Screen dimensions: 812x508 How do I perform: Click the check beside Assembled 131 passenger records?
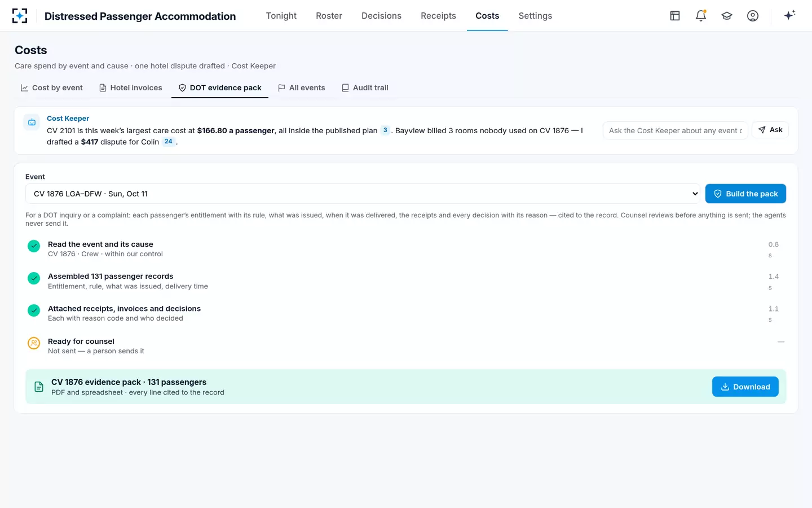coord(34,278)
